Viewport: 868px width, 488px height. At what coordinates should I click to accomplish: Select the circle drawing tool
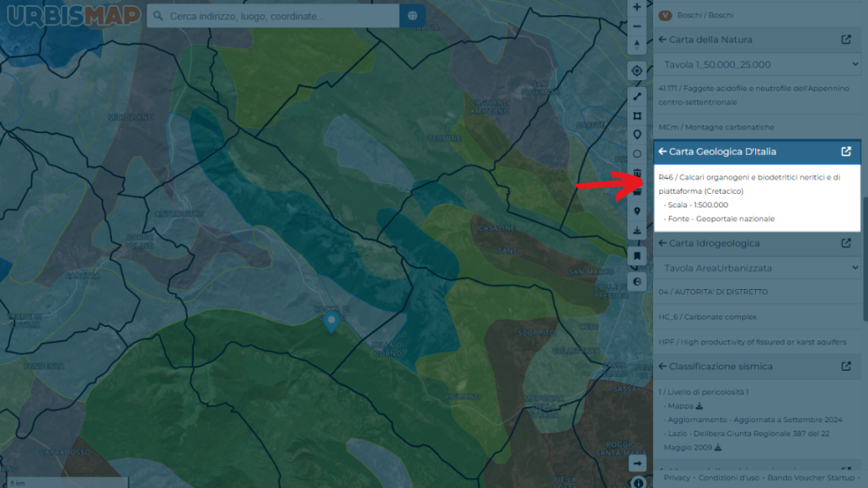(637, 154)
